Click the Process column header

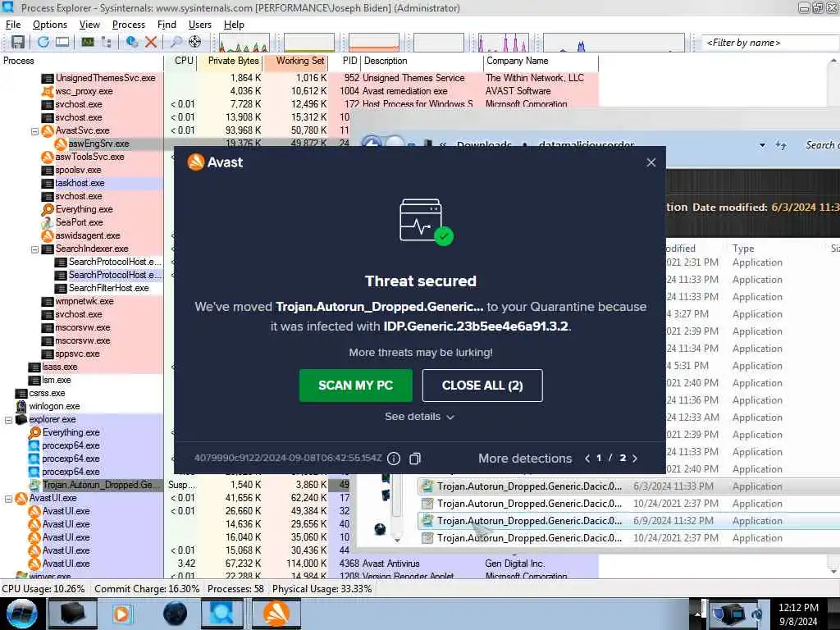pos(81,61)
